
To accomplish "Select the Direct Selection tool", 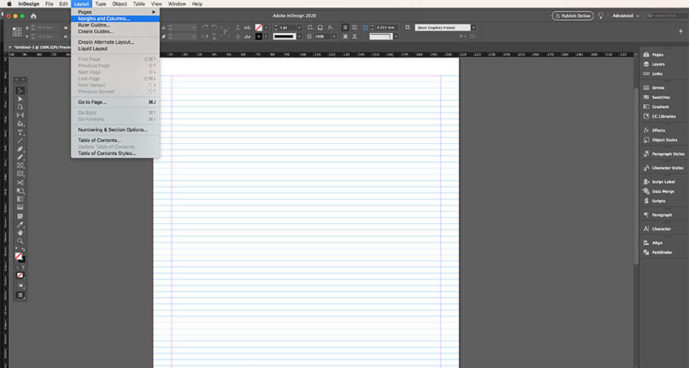I will (x=20, y=99).
